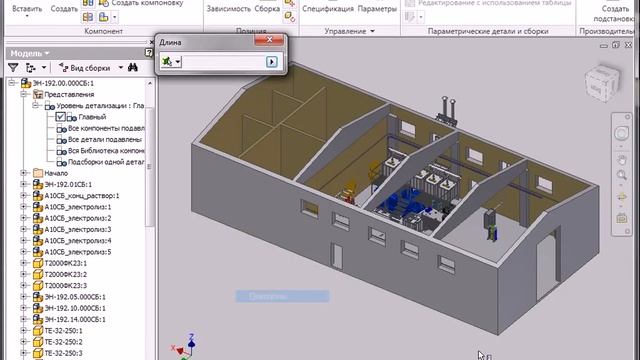
Task: Select Т2000ФК23:2 in the tree
Action: 65,274
